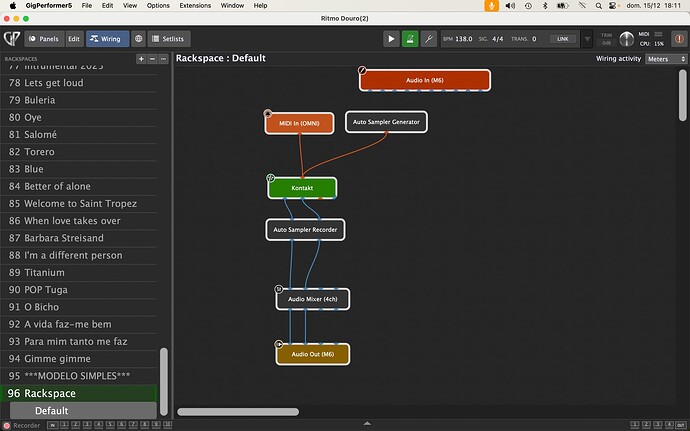Image resolution: width=690 pixels, height=431 pixels.
Task: Click the transpose value 0
Action: pyautogui.click(x=534, y=39)
